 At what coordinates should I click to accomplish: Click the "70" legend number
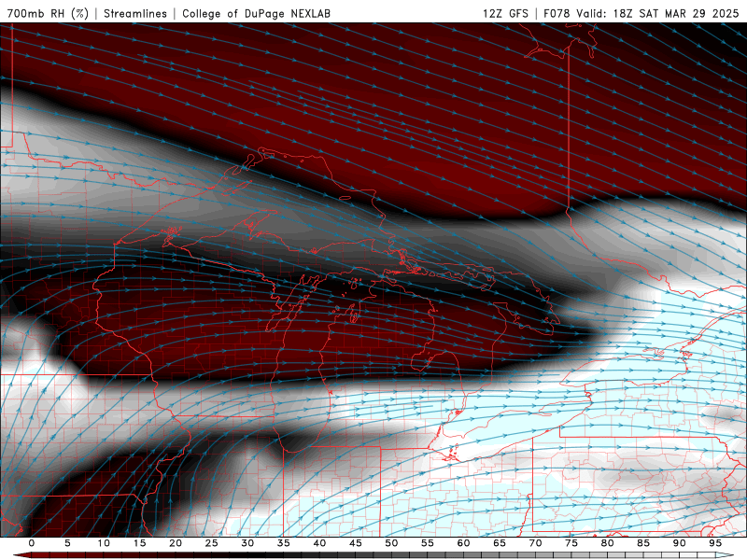tap(535, 543)
